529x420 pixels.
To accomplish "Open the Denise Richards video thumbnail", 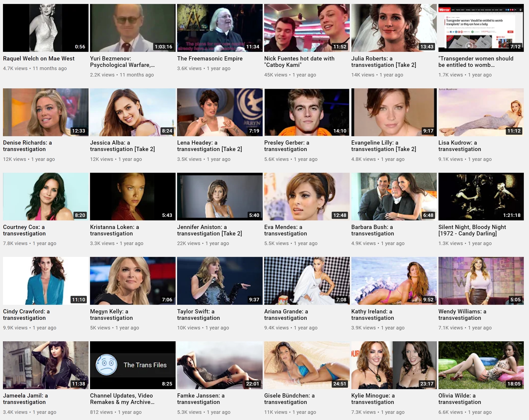I will tap(46, 112).
